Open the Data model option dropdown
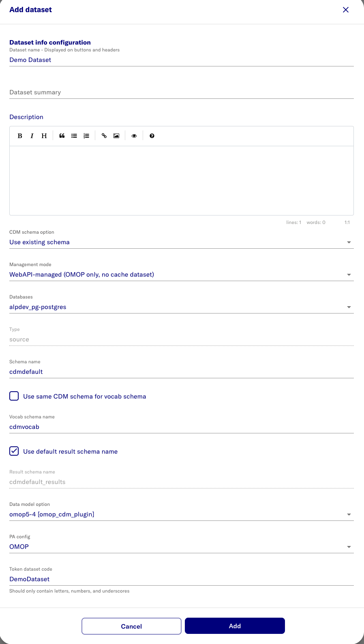The image size is (364, 644). coord(182,514)
